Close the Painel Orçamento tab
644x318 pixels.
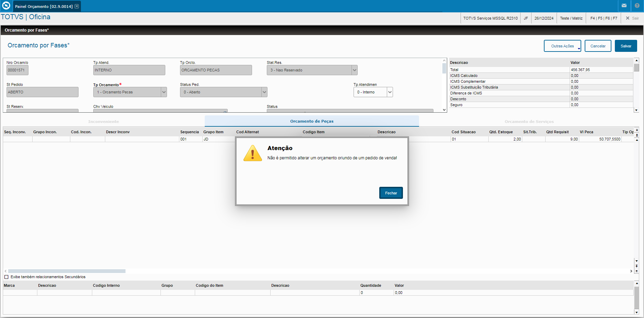click(x=77, y=6)
